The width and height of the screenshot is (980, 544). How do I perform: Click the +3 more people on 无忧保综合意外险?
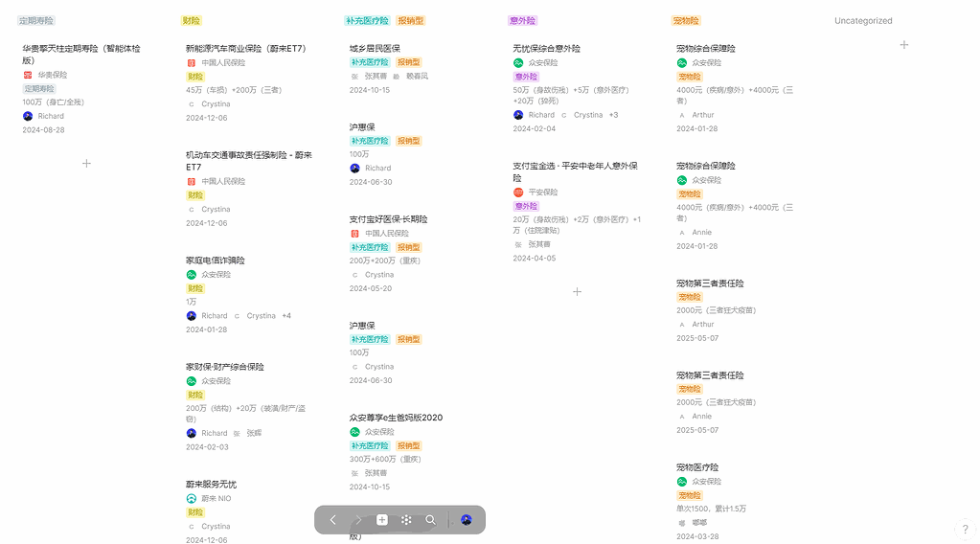point(614,115)
